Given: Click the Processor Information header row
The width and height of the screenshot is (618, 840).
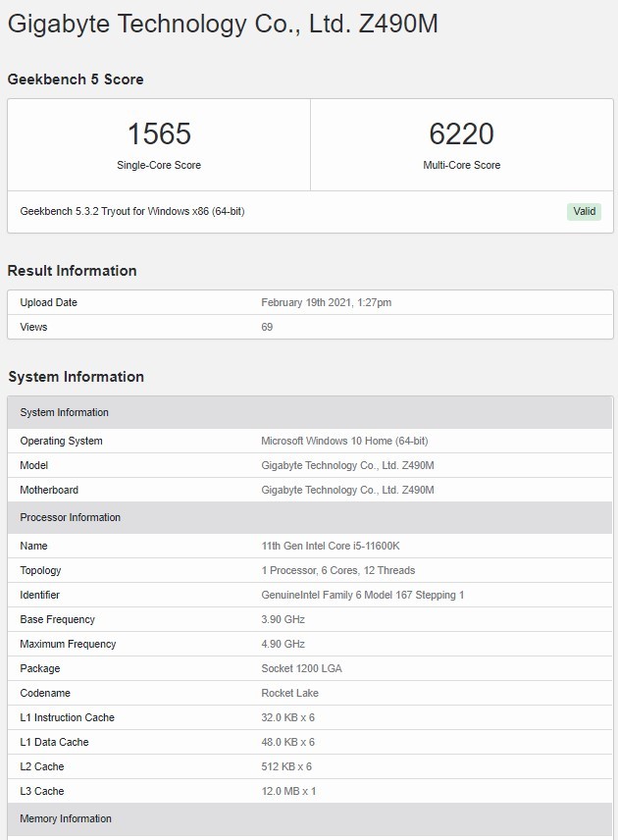Looking at the screenshot, I should click(310, 517).
